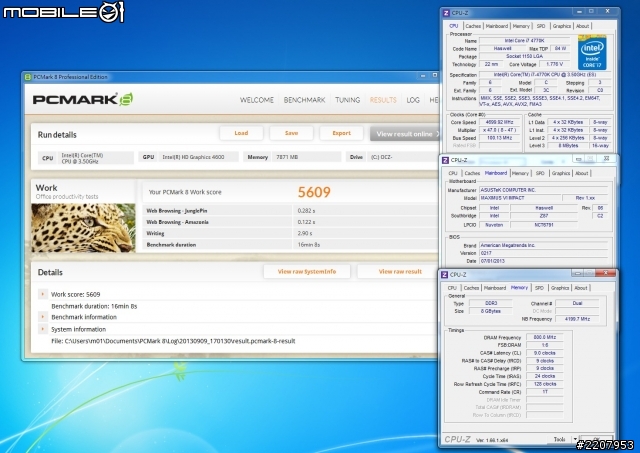640x453 pixels.
Task: Click the DRAM Frequency 800.0 MHz field
Action: pos(544,337)
